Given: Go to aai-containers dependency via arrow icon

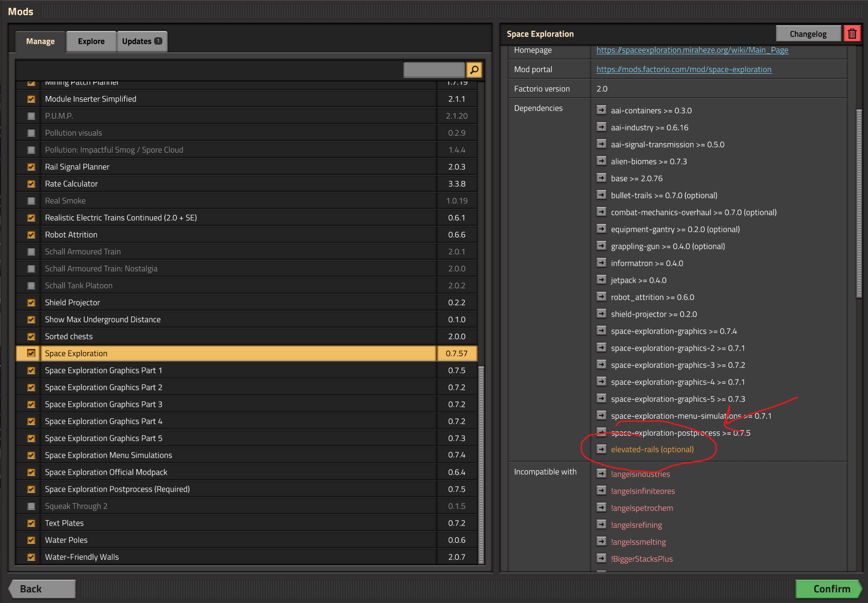Looking at the screenshot, I should coord(601,110).
